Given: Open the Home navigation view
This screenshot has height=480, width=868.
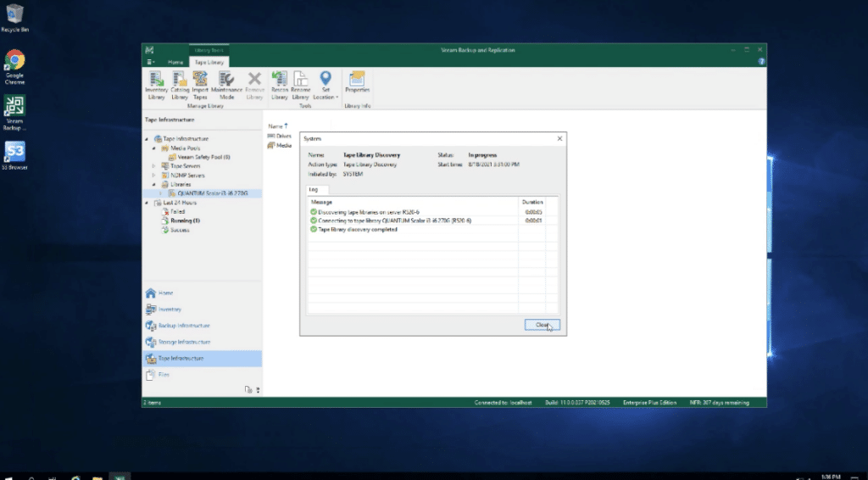Looking at the screenshot, I should [202, 293].
